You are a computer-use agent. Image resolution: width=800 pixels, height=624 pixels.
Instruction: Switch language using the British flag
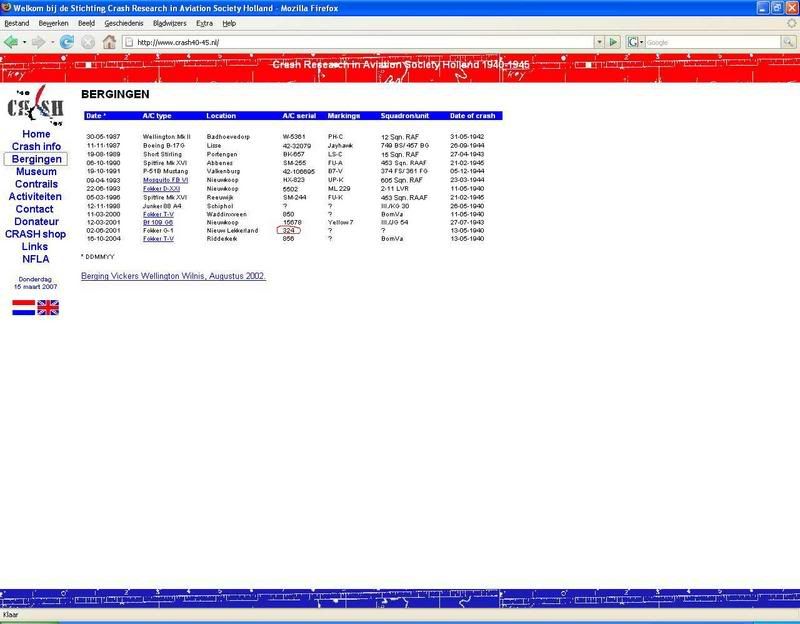pyautogui.click(x=48, y=308)
